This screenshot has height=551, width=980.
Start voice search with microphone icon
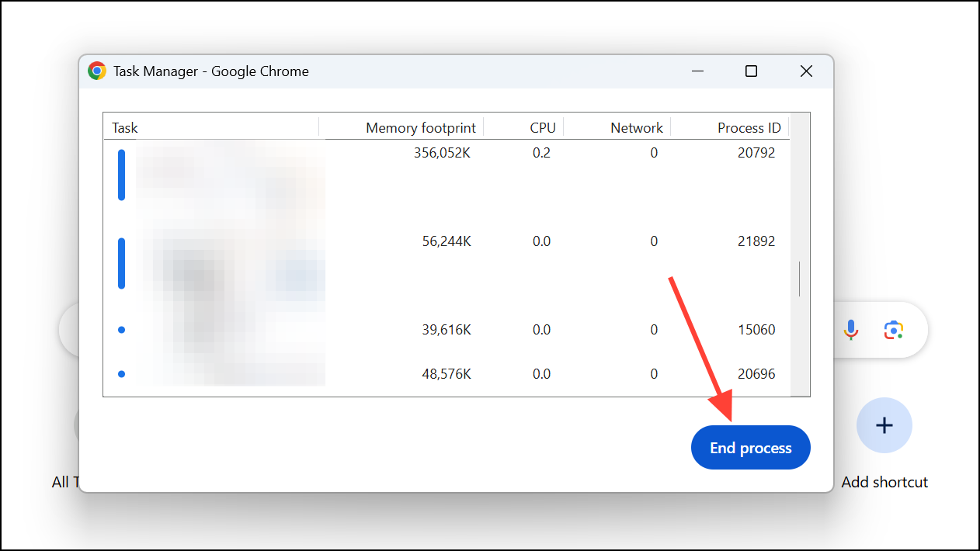851,330
